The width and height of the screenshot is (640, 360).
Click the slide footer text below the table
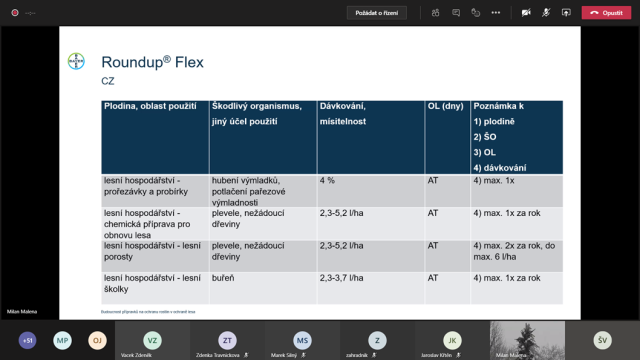pyautogui.click(x=148, y=311)
